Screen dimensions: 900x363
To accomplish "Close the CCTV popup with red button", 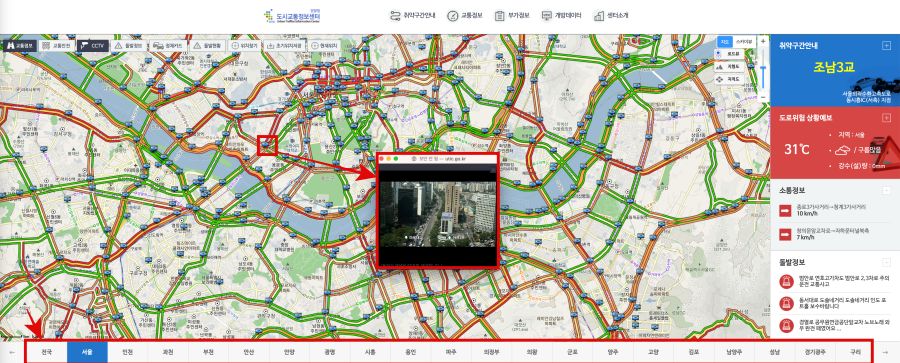I will pos(382,159).
